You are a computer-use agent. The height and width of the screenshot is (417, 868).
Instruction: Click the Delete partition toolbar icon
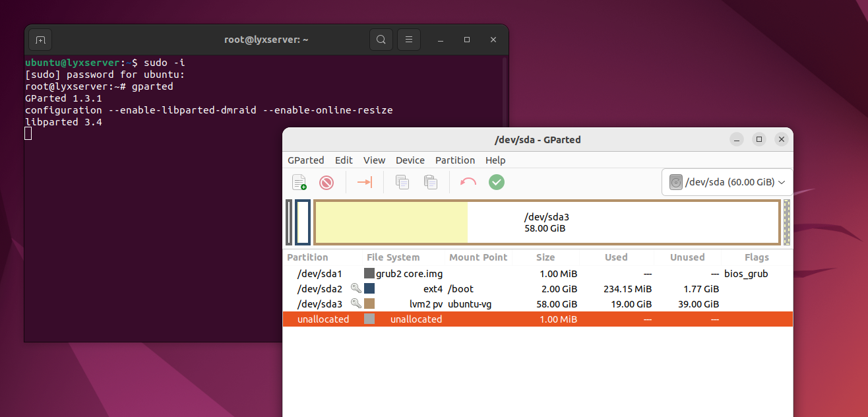click(326, 182)
